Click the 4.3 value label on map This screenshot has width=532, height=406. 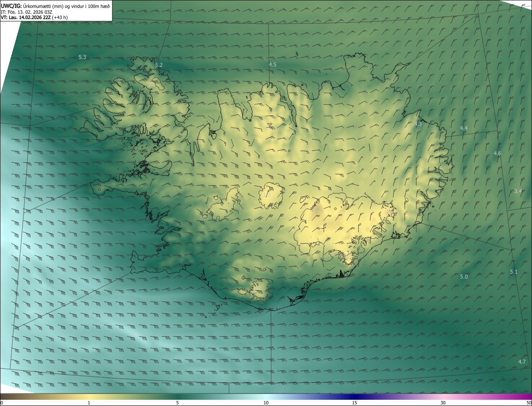click(418, 124)
